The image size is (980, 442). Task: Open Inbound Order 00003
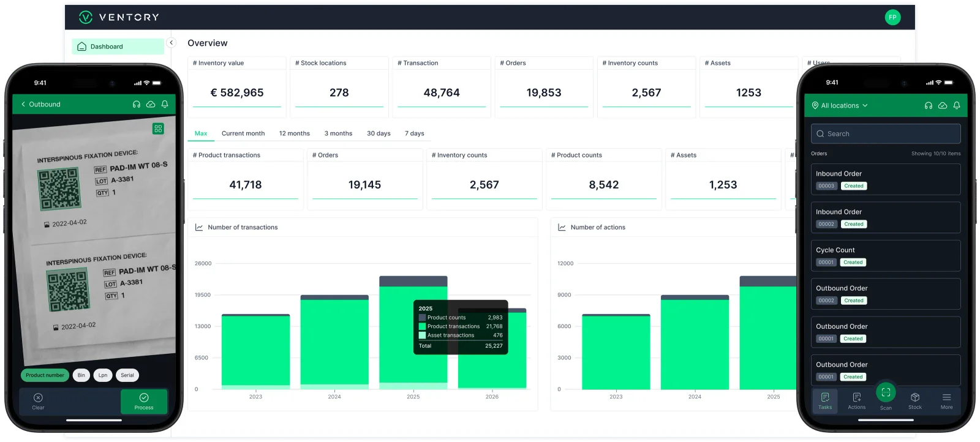pos(886,179)
